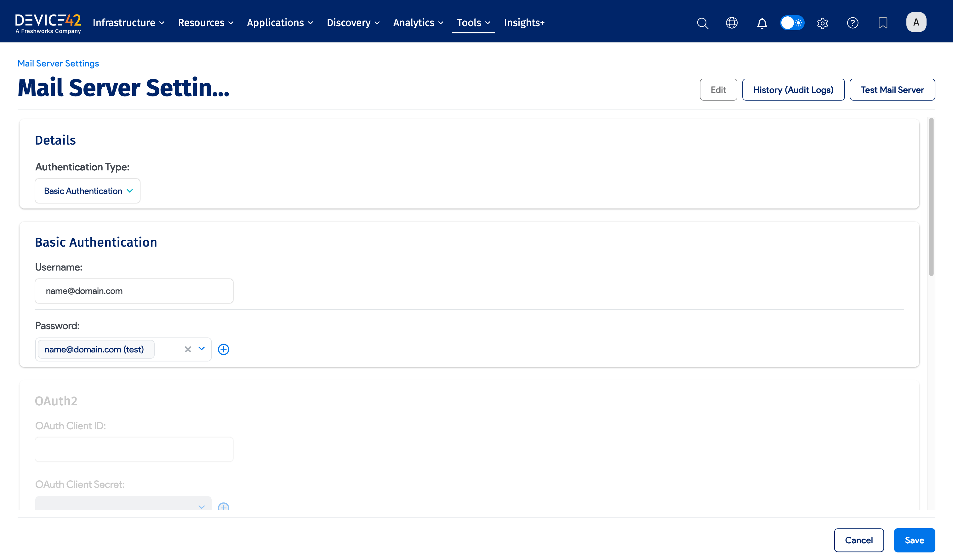Open the global search icon
This screenshot has height=560, width=953.
tap(702, 23)
